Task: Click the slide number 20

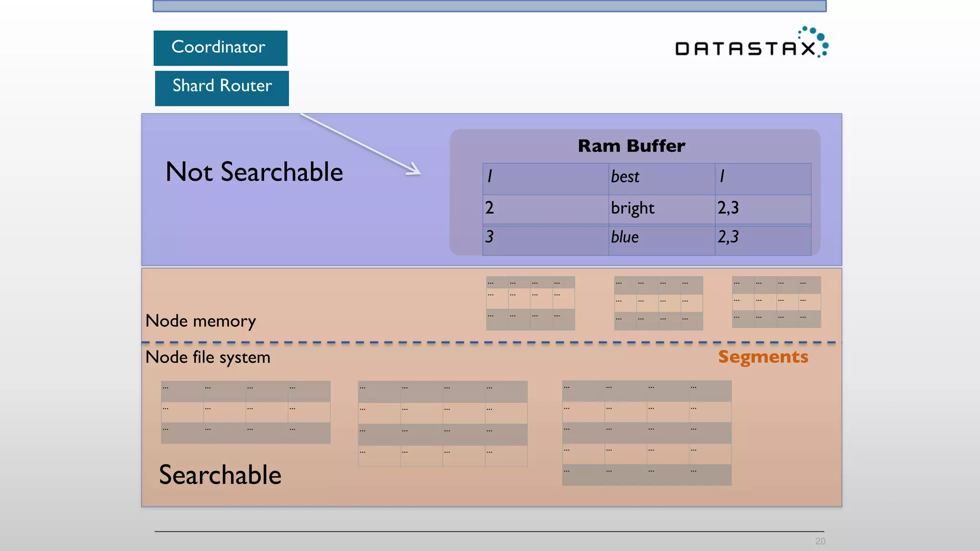Action: (x=820, y=541)
